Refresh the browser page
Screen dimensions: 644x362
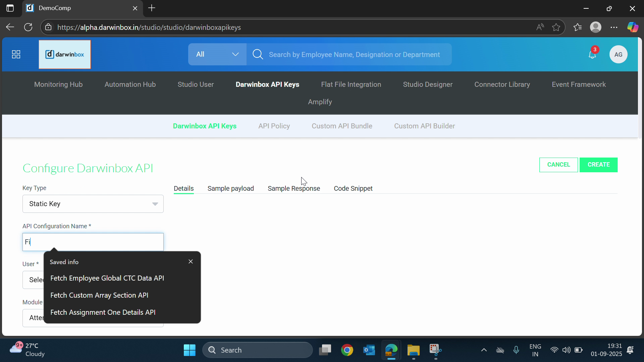[x=28, y=27]
